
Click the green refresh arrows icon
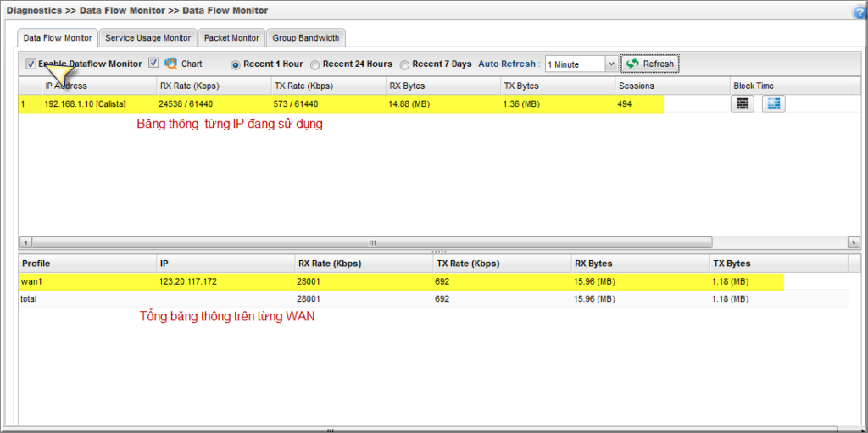click(x=632, y=64)
